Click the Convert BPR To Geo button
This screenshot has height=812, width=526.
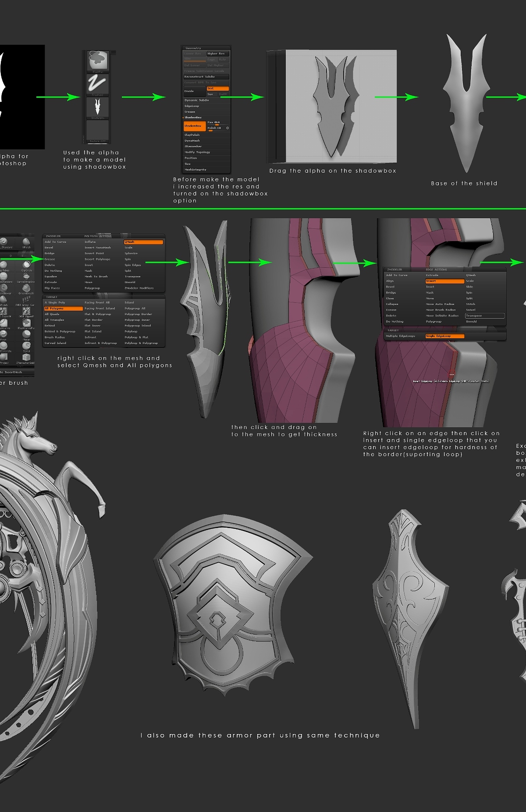[206, 82]
